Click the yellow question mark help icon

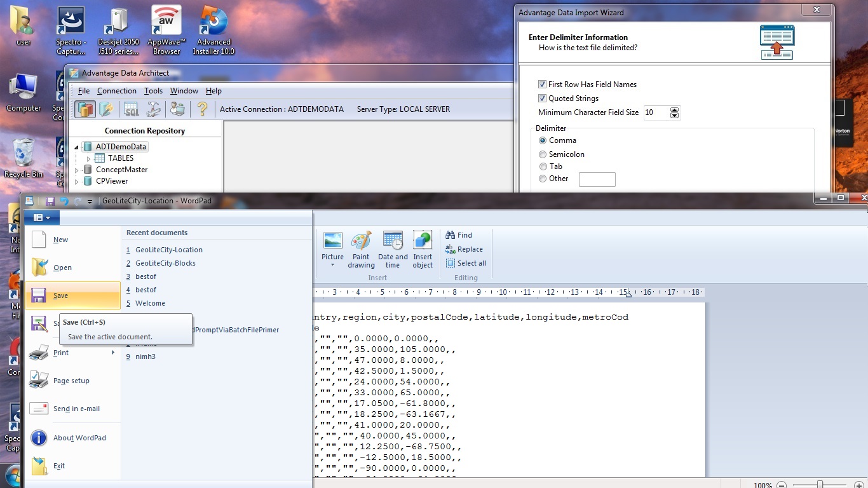point(202,109)
